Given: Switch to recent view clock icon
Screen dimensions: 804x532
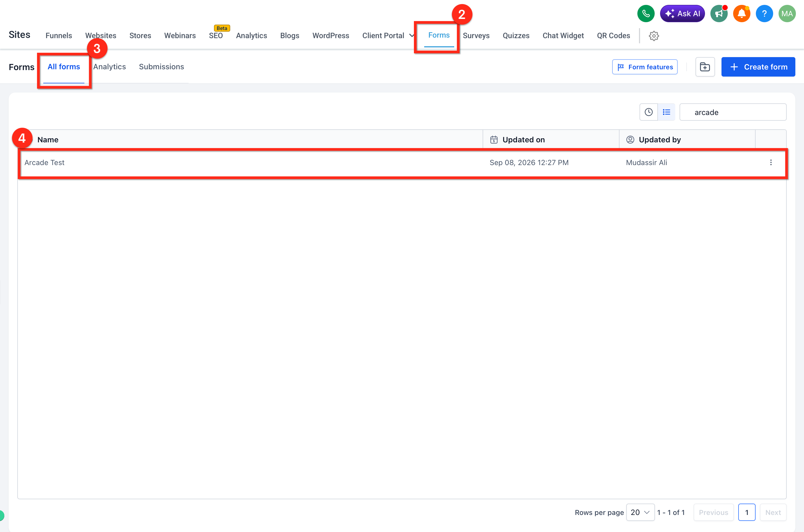Looking at the screenshot, I should pyautogui.click(x=648, y=112).
